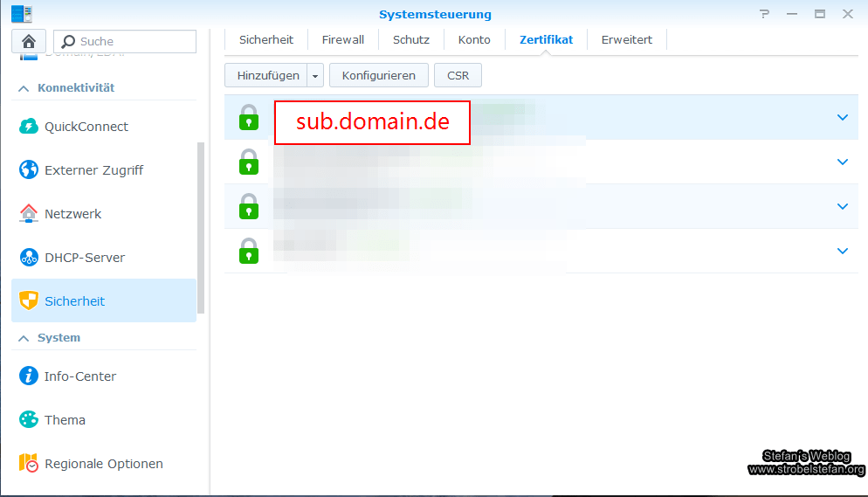868x497 pixels.
Task: Open the Netzwerk house icon
Action: click(28, 214)
